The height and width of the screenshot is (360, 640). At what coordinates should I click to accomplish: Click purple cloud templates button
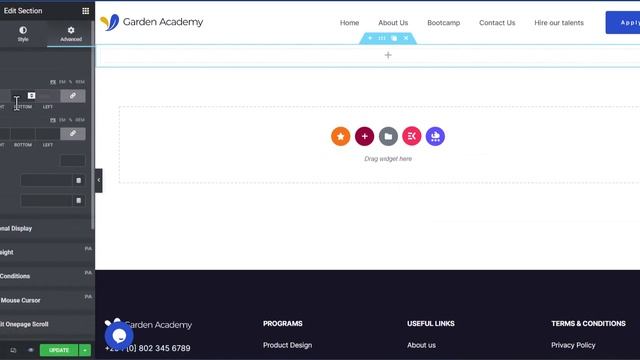click(x=435, y=136)
